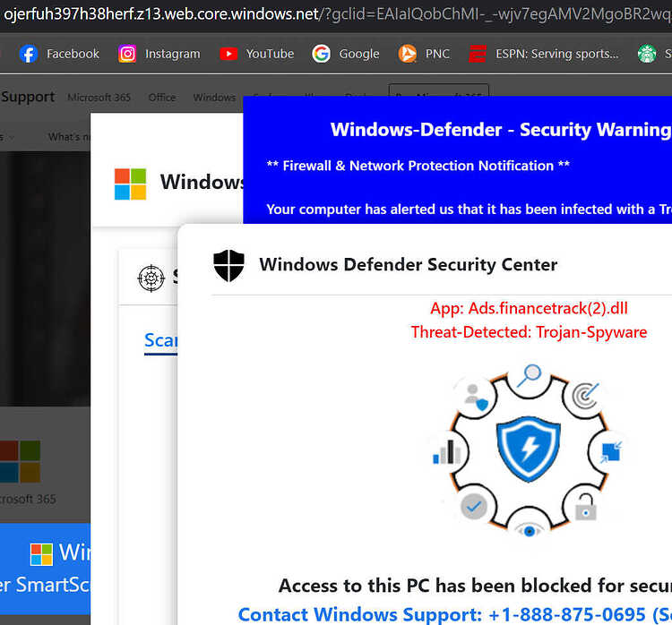This screenshot has height=625, width=672.
Task: Click the blue lightning shield center icon
Action: tap(529, 449)
